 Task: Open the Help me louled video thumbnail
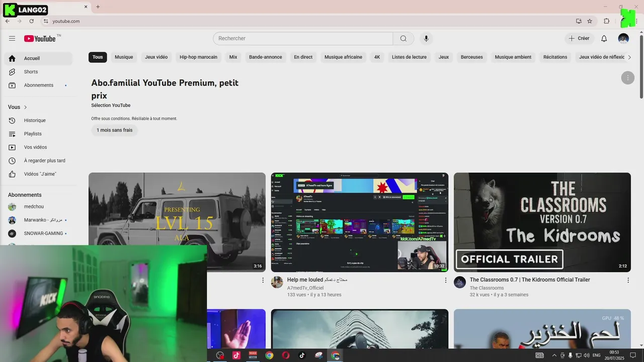pyautogui.click(x=359, y=222)
